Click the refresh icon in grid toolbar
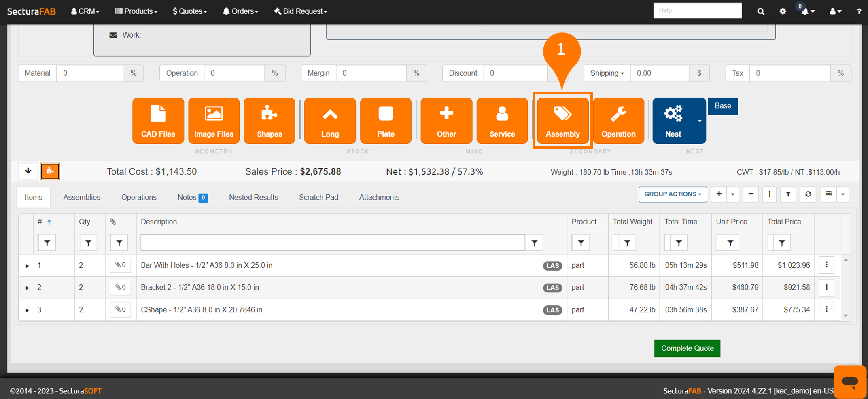 pos(808,194)
